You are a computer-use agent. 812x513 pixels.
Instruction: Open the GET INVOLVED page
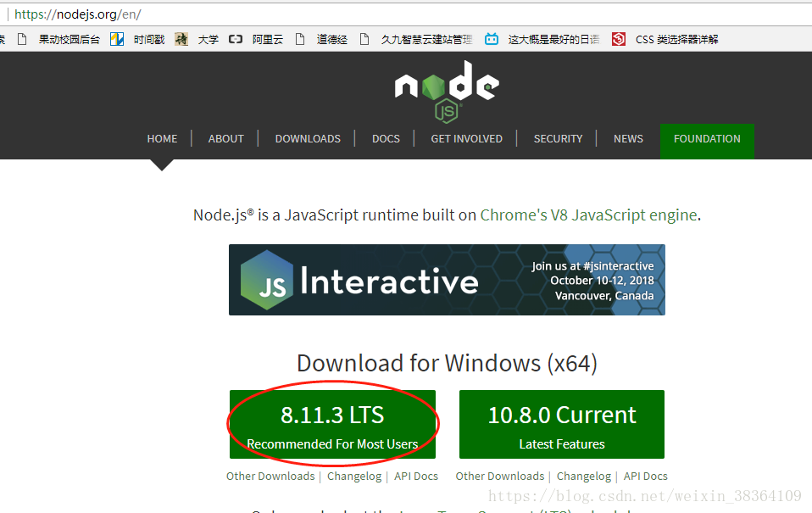pos(466,139)
